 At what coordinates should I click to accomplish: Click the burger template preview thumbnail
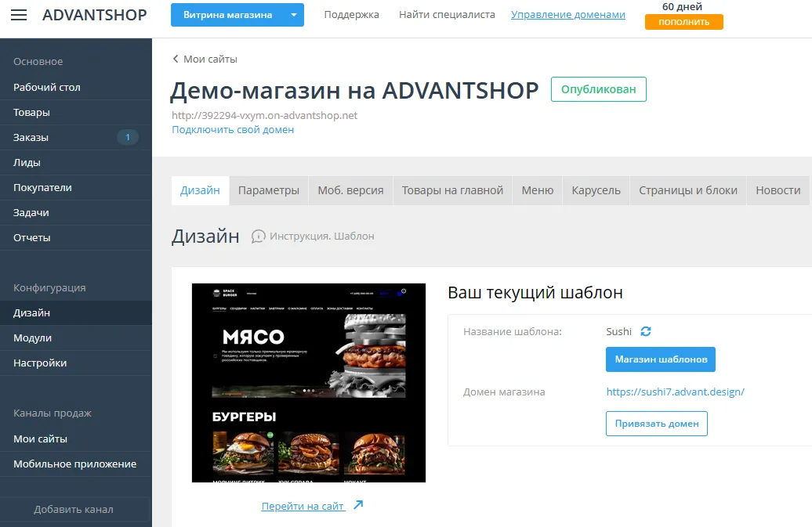tap(308, 382)
